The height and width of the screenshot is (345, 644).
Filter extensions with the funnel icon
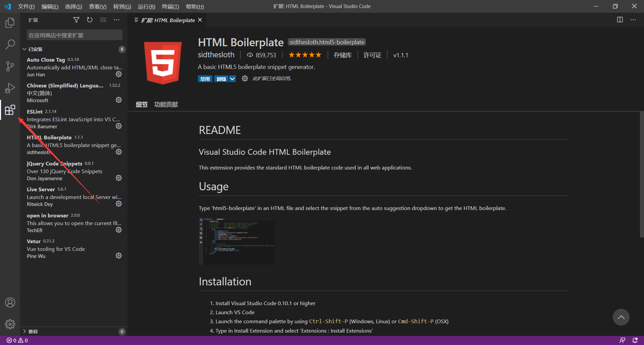coord(76,20)
